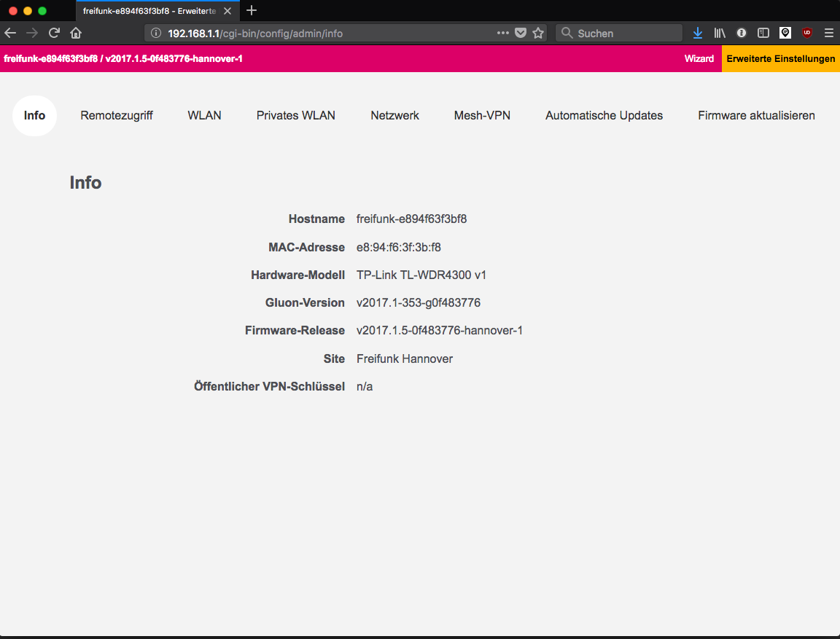
Task: Toggle the sidebar view icon
Action: 763,33
